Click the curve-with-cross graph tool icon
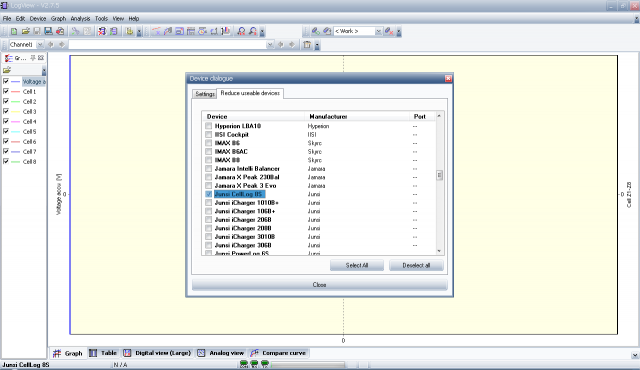Image resolution: width=640 pixels, height=370 pixels. pos(156,31)
